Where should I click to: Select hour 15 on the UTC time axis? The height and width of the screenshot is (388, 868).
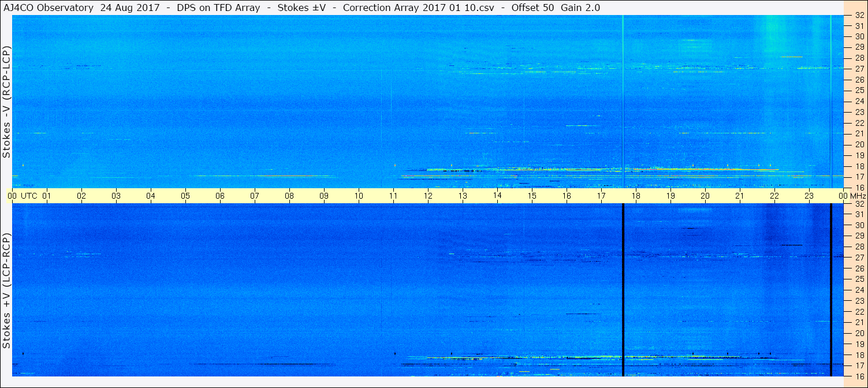[532, 196]
